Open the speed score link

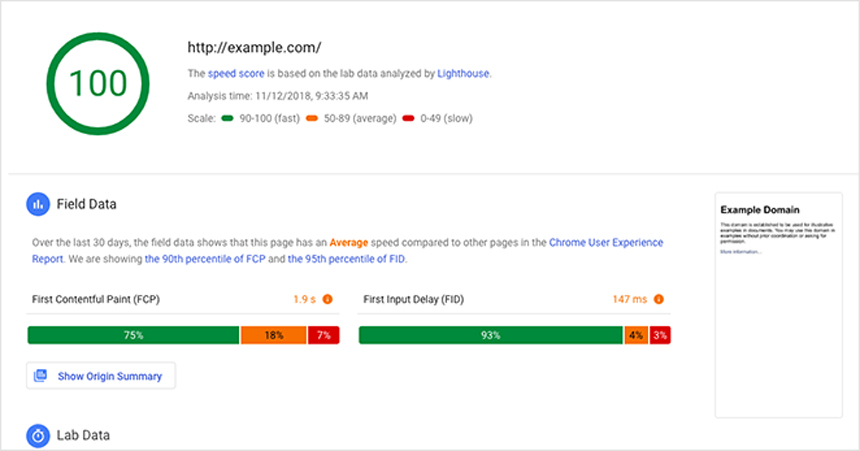click(236, 74)
